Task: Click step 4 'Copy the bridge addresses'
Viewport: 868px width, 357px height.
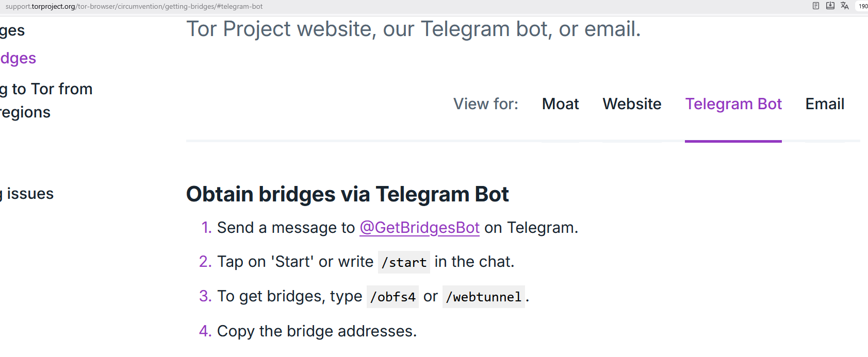Action: pyautogui.click(x=317, y=331)
